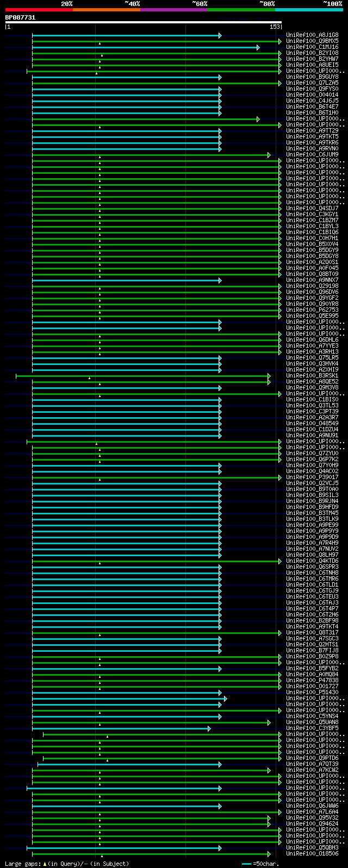Open the UniRef100_Q5QBH3 entry
The image size is (348, 868).
click(x=312, y=848)
